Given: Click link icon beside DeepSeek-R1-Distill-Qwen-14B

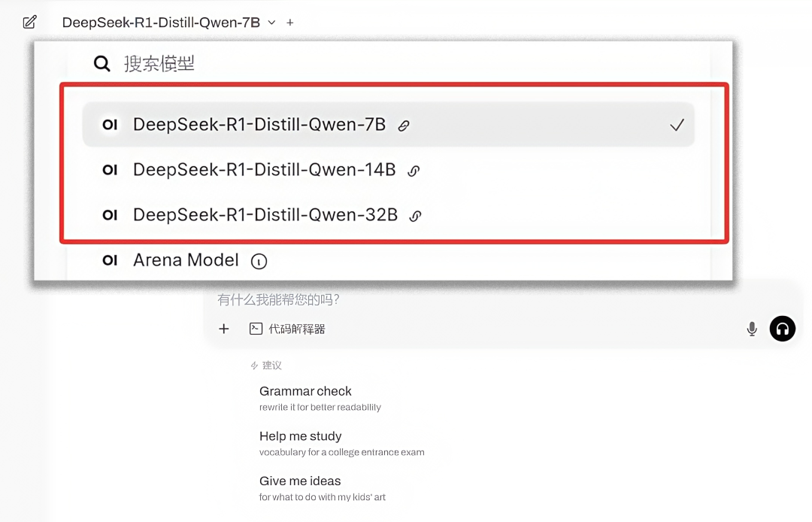Looking at the screenshot, I should 414,171.
